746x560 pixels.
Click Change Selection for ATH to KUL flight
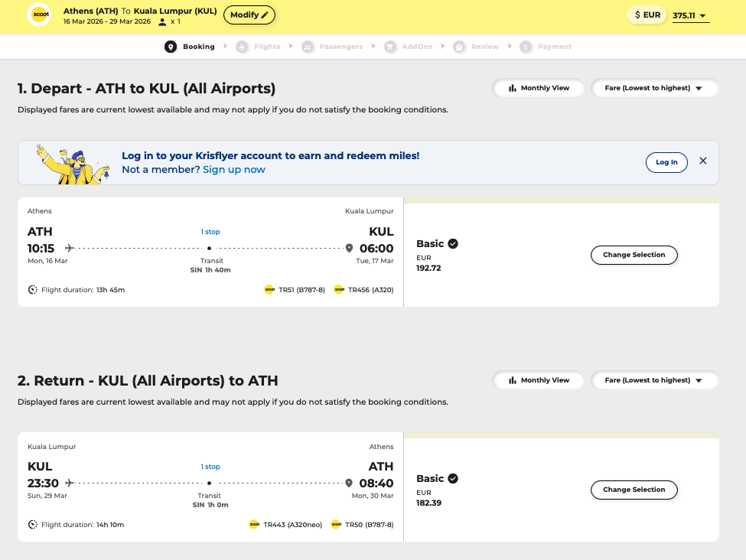[x=634, y=255]
